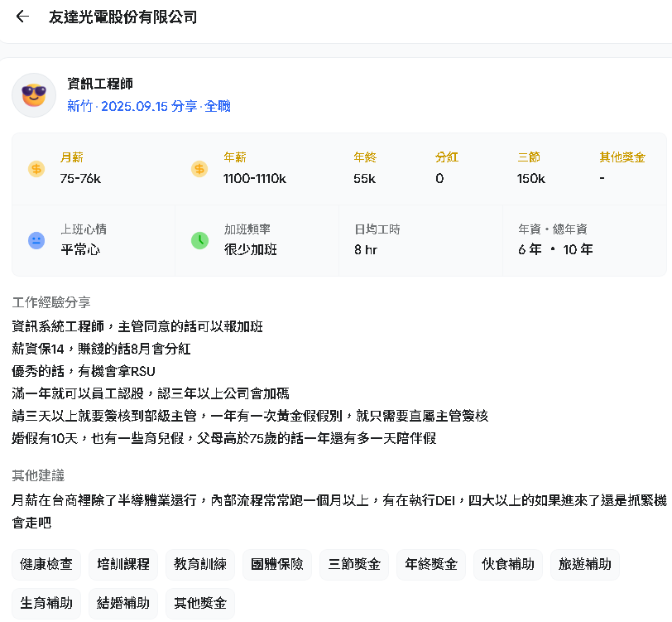Click the back arrow icon
This screenshot has width=672, height=622.
(22, 17)
